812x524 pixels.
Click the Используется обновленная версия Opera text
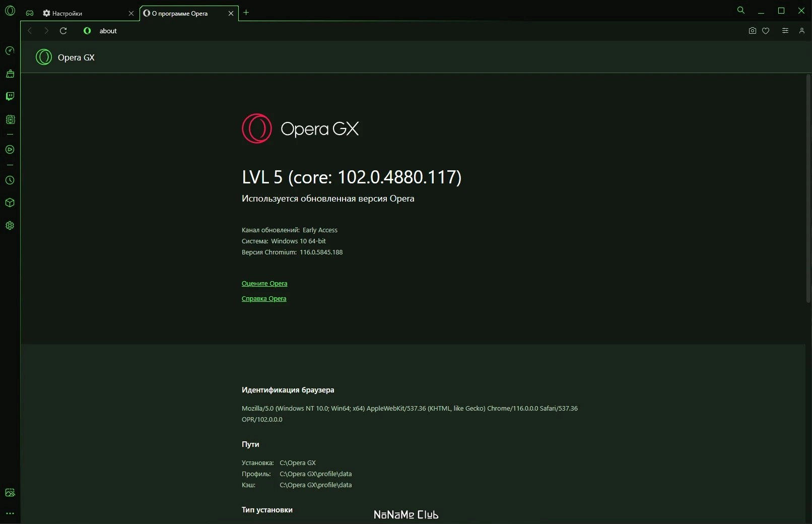tap(328, 199)
